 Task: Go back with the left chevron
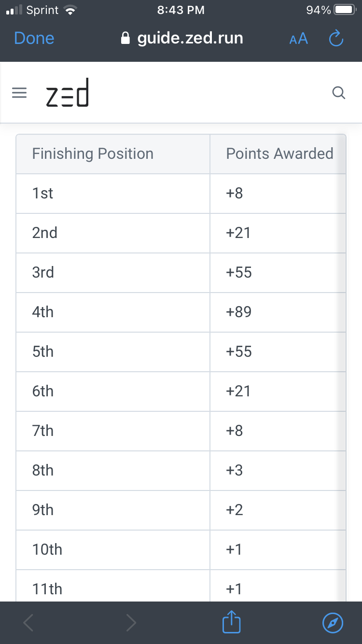(28, 623)
